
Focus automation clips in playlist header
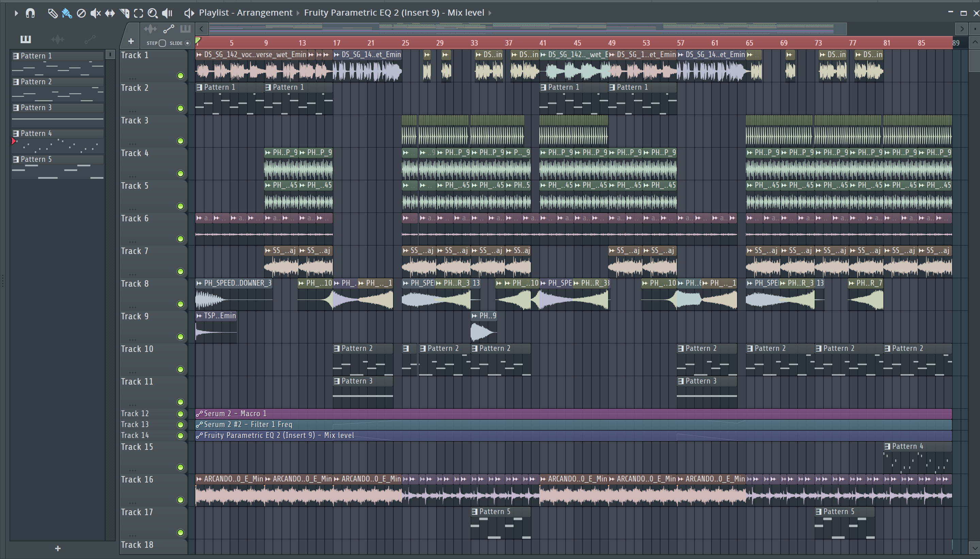[x=169, y=29]
